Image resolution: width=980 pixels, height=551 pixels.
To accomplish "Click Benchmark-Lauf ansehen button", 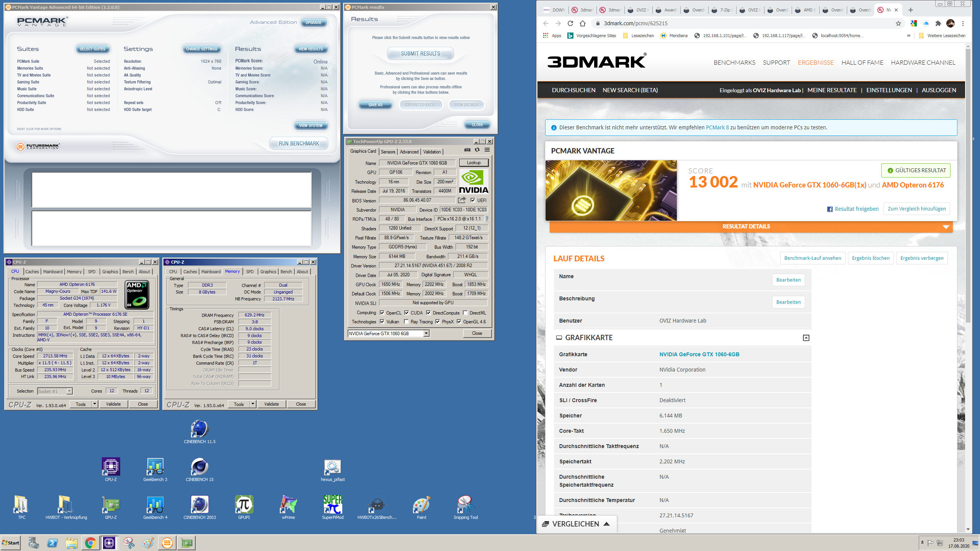I will pyautogui.click(x=812, y=258).
